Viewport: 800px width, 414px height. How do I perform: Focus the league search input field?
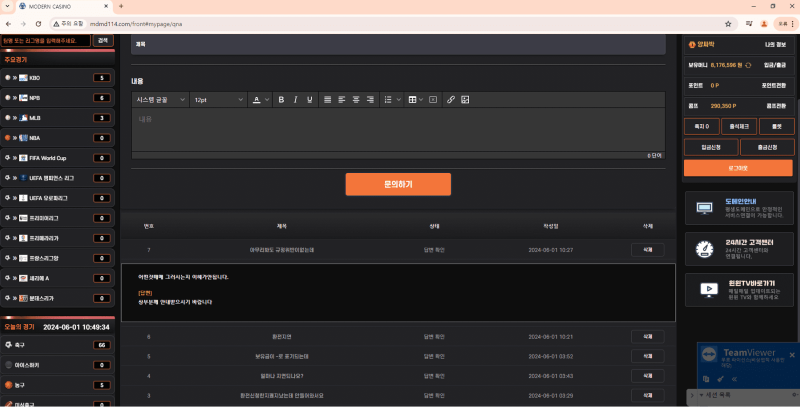click(46, 40)
